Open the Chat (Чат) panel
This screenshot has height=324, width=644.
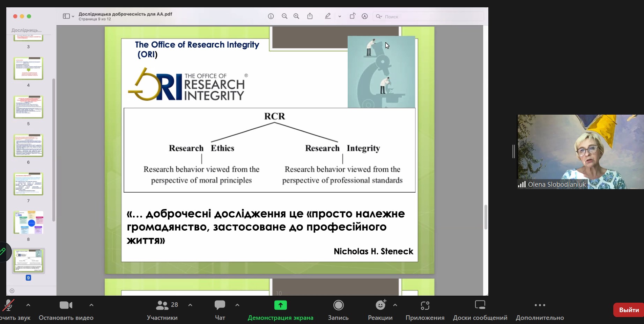click(220, 305)
